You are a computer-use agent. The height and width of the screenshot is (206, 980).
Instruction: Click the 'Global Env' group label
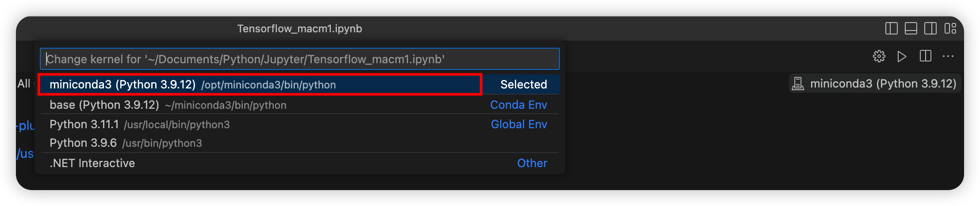pos(519,125)
